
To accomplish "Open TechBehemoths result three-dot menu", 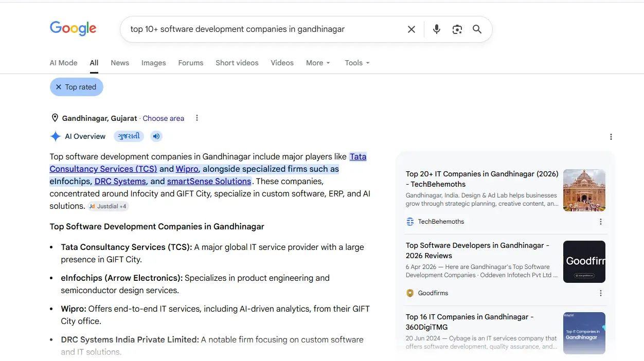I will 601,222.
